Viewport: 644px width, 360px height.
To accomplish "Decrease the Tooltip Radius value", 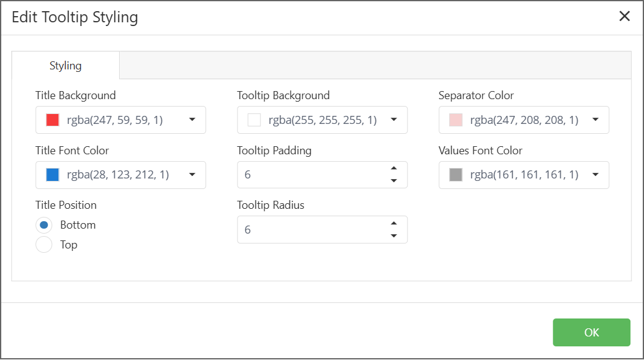I will click(x=393, y=235).
